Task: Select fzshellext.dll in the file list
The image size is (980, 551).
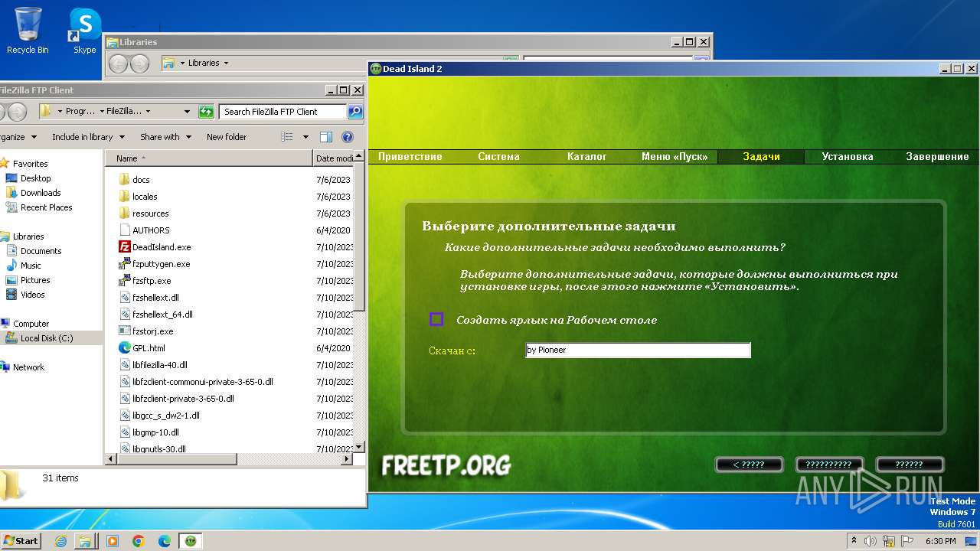Action: click(155, 298)
